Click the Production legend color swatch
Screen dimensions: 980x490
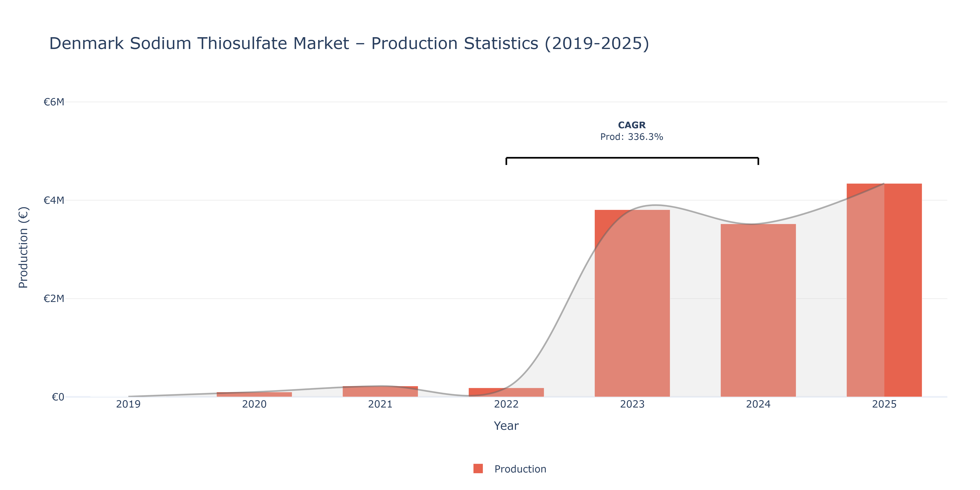pyautogui.click(x=478, y=469)
